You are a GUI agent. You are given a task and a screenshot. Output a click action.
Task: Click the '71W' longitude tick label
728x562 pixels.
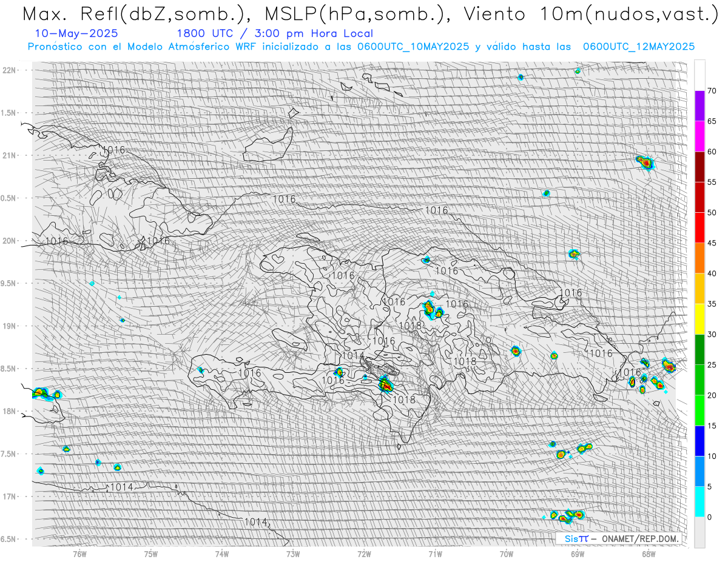point(435,554)
